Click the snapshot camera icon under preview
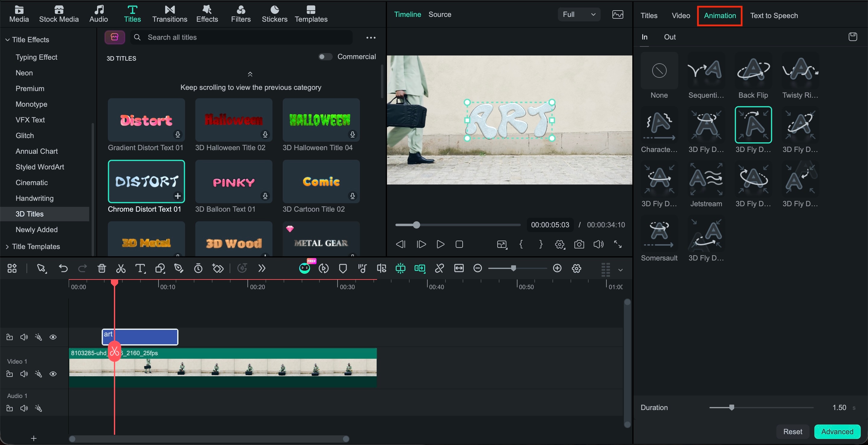868x445 pixels. (579, 244)
